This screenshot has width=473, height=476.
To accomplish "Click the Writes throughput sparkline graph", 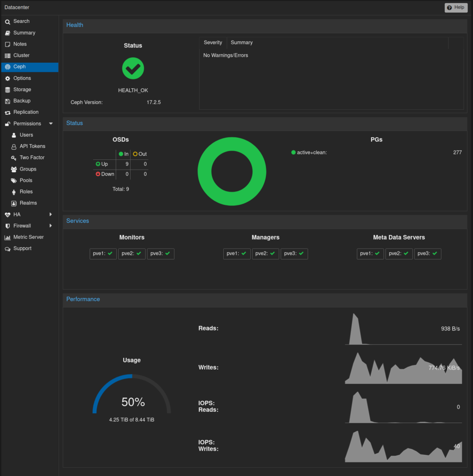I will click(403, 368).
